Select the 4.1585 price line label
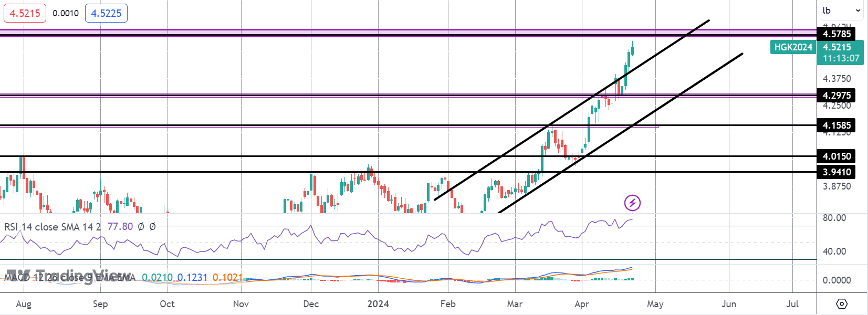The width and height of the screenshot is (868, 315). (x=836, y=125)
